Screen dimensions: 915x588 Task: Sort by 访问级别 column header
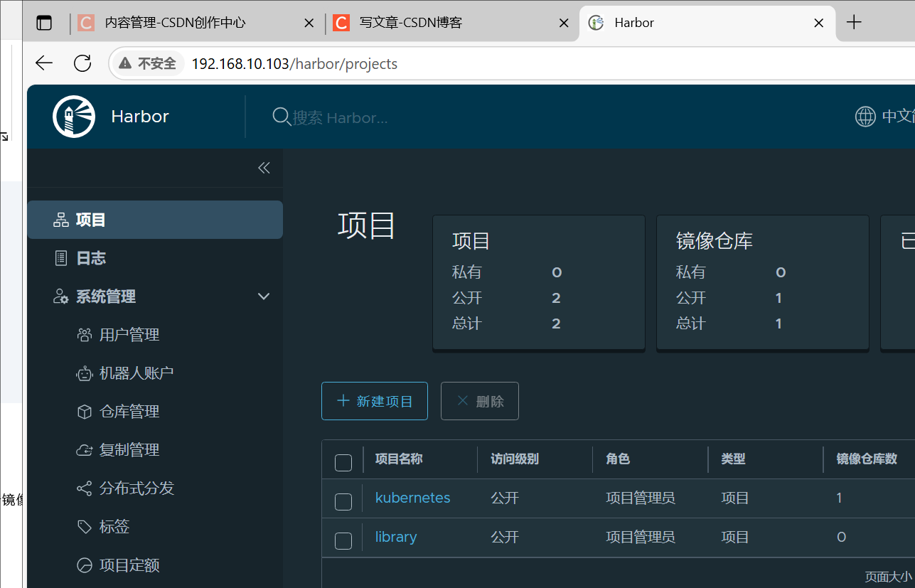515,459
